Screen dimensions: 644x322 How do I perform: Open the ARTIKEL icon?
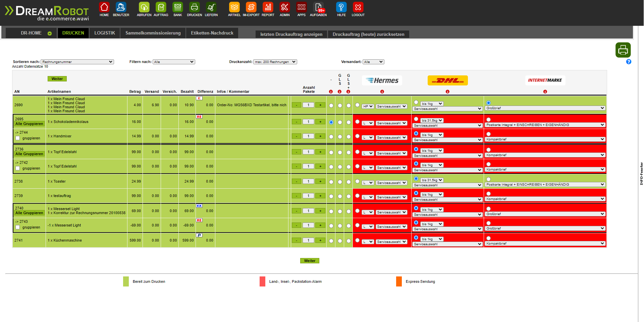[234, 7]
